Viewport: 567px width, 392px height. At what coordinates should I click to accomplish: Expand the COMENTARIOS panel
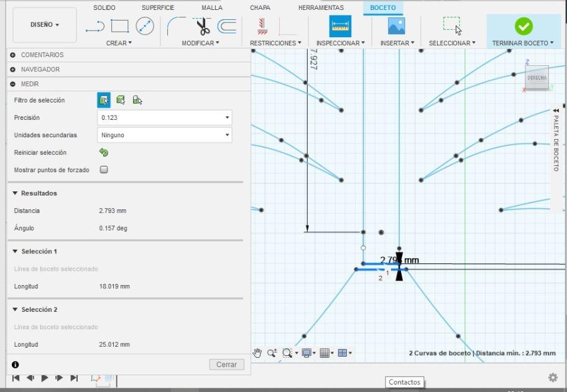tap(13, 55)
